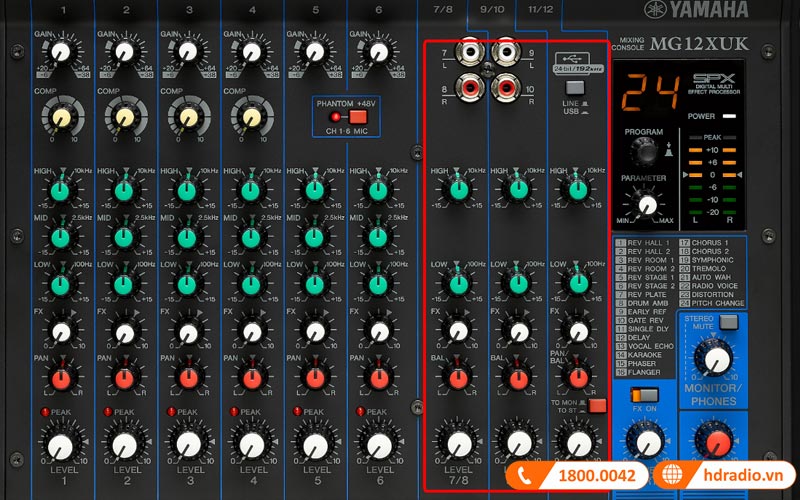
Task: Click the orange phone handset icon
Action: 524,476
